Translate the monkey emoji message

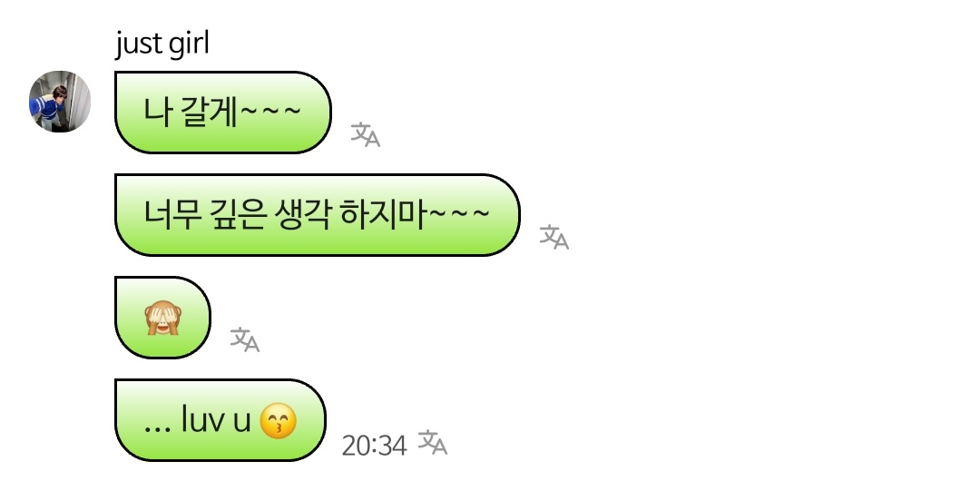[245, 339]
